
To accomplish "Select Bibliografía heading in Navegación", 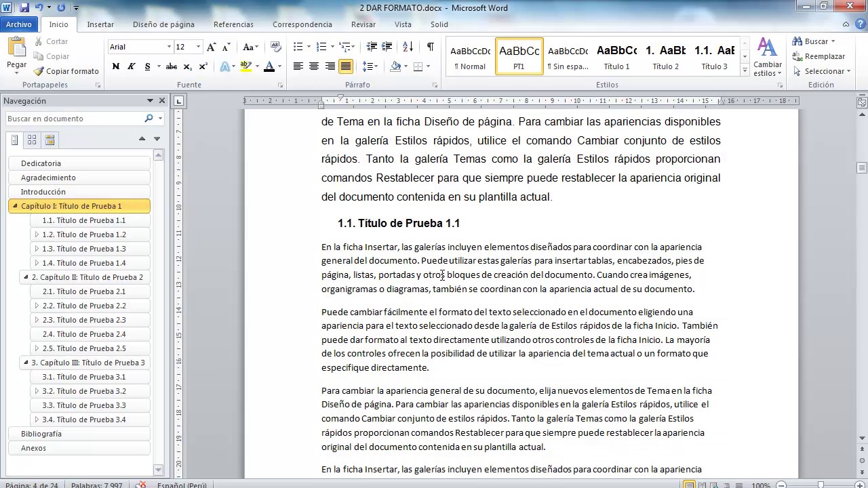I will tap(79, 434).
